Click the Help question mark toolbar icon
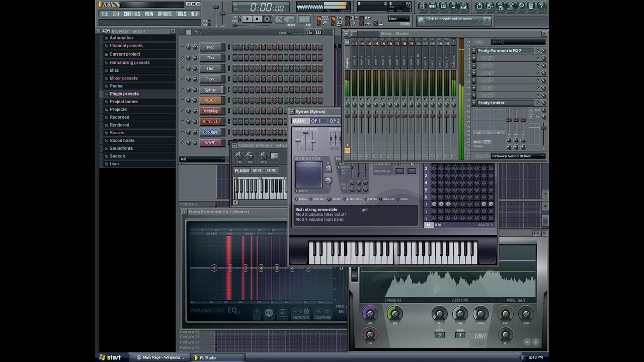Image resolution: width=644 pixels, height=362 pixels. [541, 7]
